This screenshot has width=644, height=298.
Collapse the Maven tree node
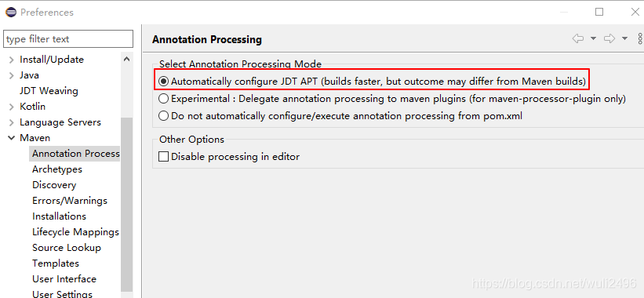click(x=12, y=138)
